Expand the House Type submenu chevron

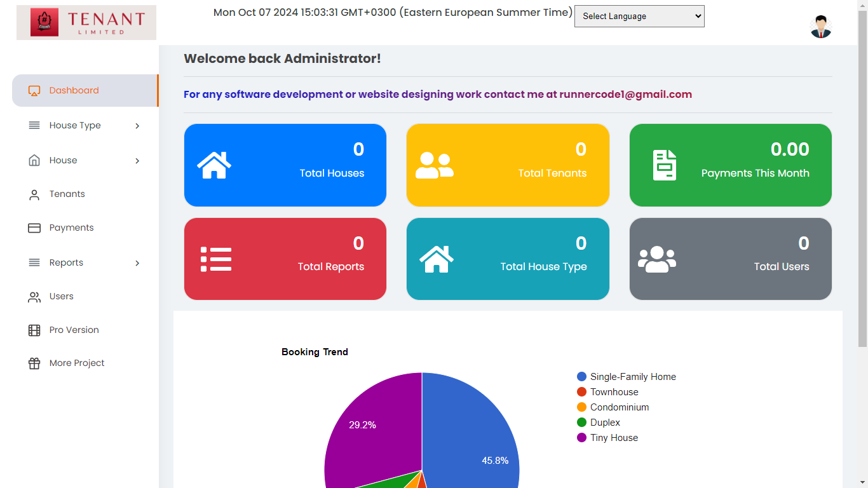[x=137, y=126]
